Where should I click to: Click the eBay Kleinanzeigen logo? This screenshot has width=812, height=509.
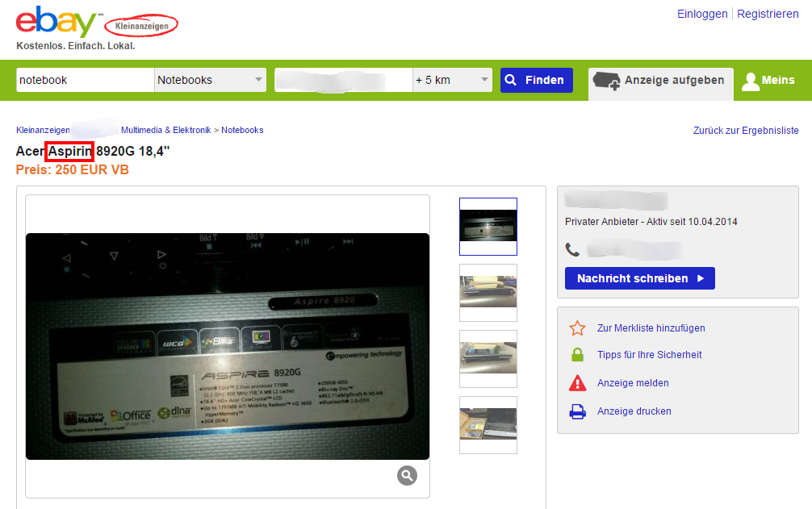tap(97, 23)
